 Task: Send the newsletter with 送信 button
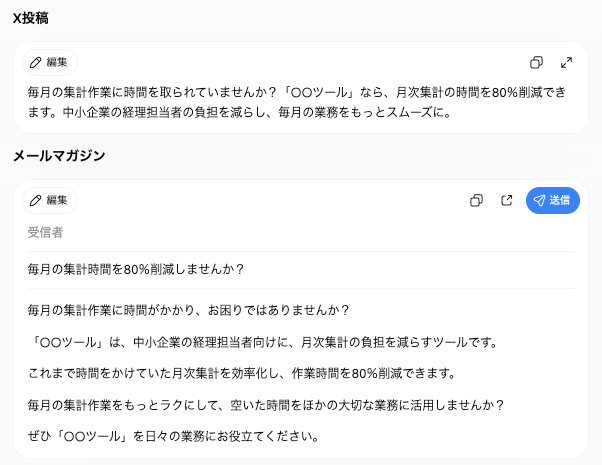pyautogui.click(x=553, y=200)
